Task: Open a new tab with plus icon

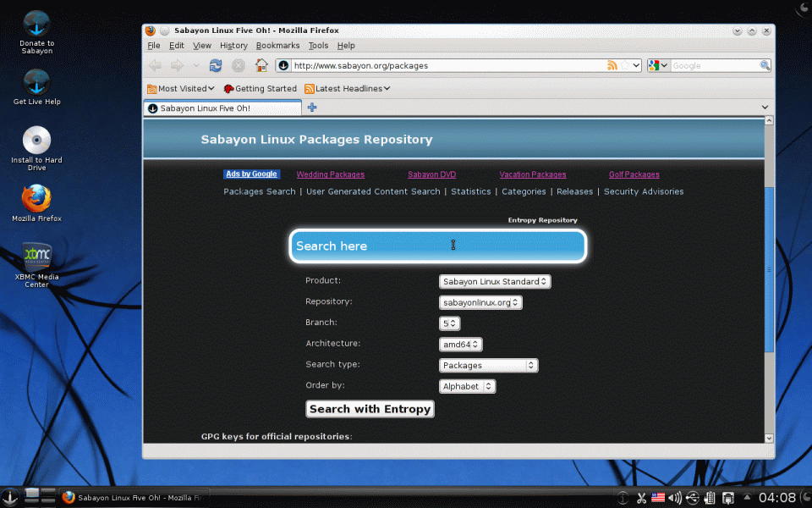Action: (312, 108)
